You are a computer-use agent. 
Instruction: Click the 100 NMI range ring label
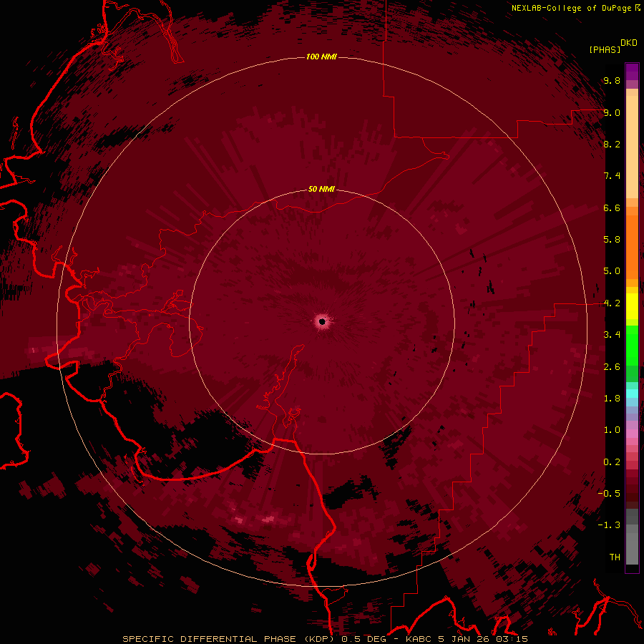pos(321,57)
